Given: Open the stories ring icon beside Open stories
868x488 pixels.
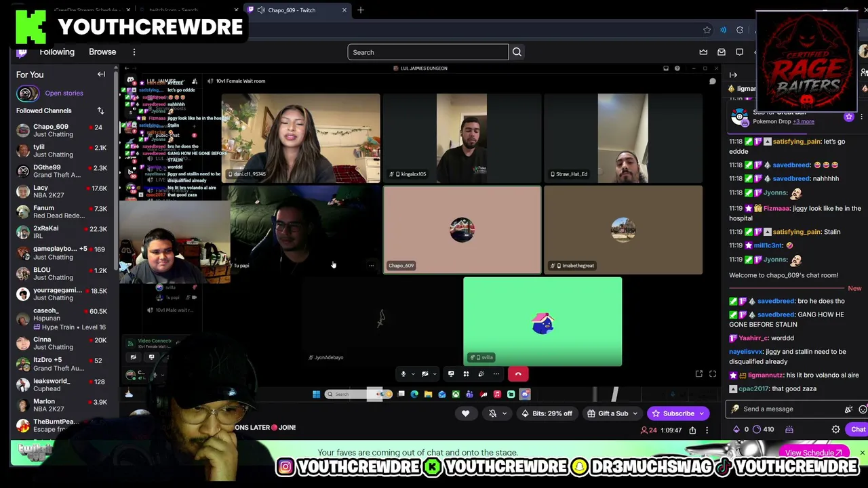Looking at the screenshot, I should coord(27,93).
